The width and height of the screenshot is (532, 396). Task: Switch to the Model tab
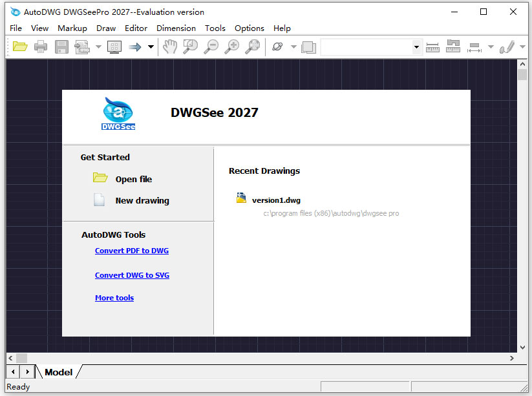click(58, 372)
